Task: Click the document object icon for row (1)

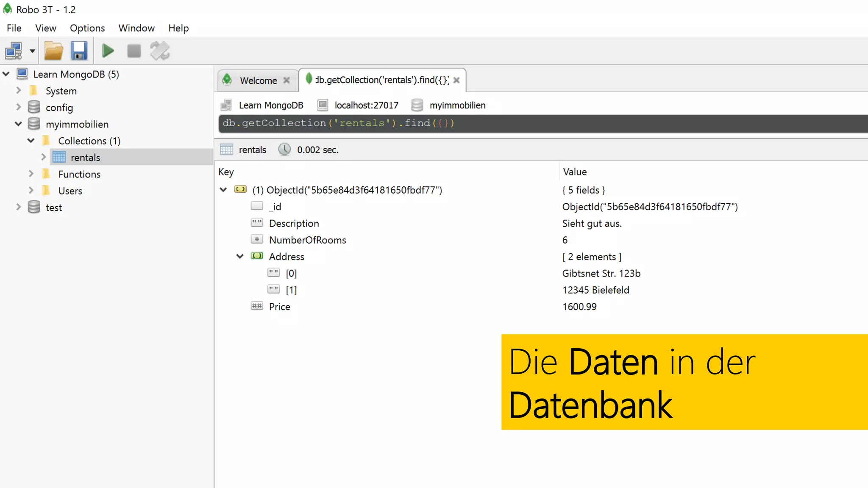Action: [240, 189]
